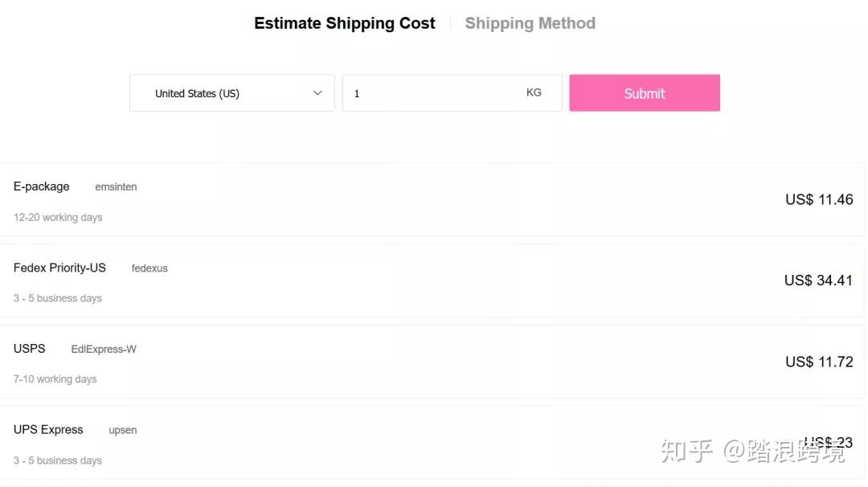The height and width of the screenshot is (487, 868).
Task: Switch to Shipping Method tab
Action: pos(530,23)
